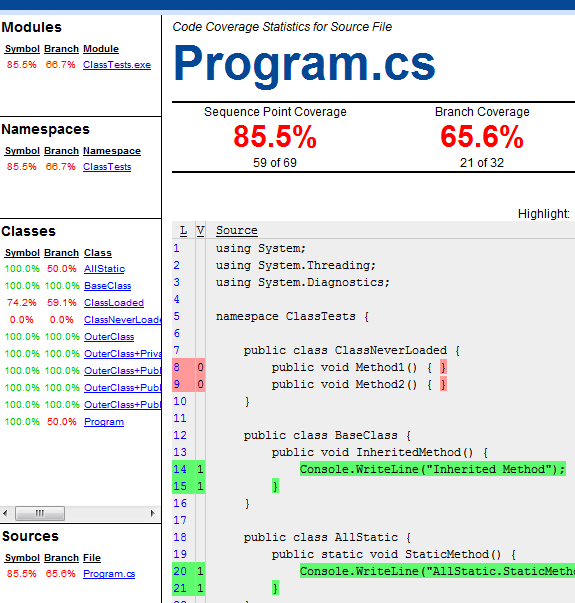
Task: Open the OuterClass+Priv class link
Action: tap(122, 354)
